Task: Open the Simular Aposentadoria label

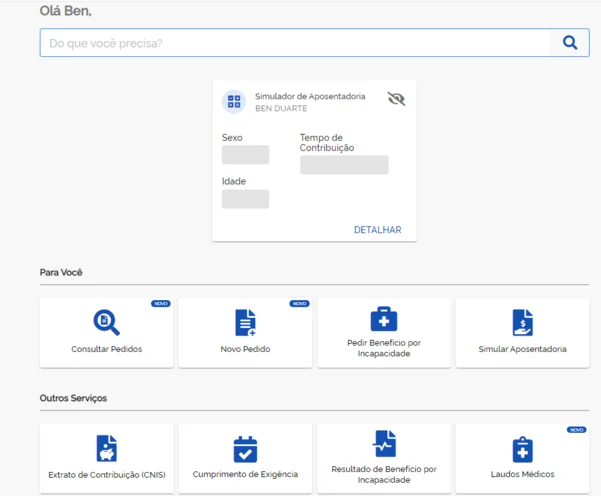Action: pyautogui.click(x=522, y=349)
